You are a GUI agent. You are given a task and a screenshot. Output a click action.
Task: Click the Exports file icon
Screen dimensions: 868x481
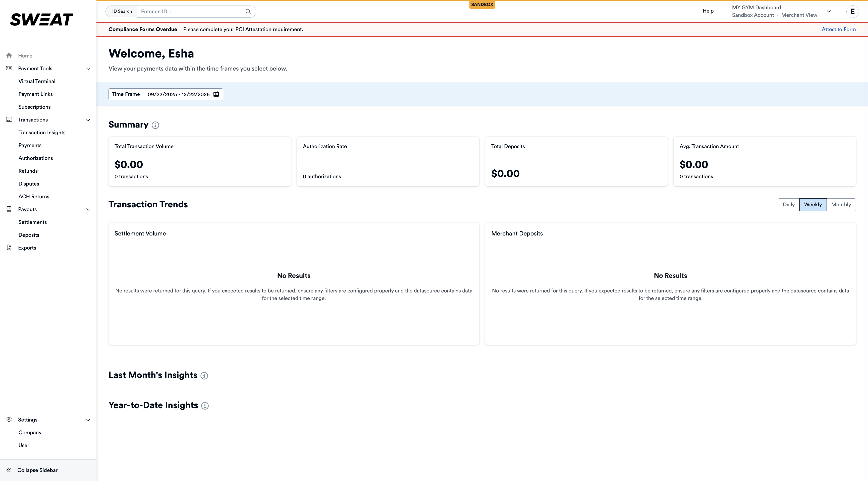9,248
